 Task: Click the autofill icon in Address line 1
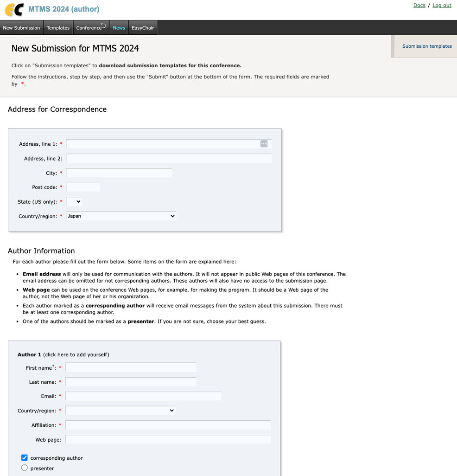pyautogui.click(x=264, y=144)
